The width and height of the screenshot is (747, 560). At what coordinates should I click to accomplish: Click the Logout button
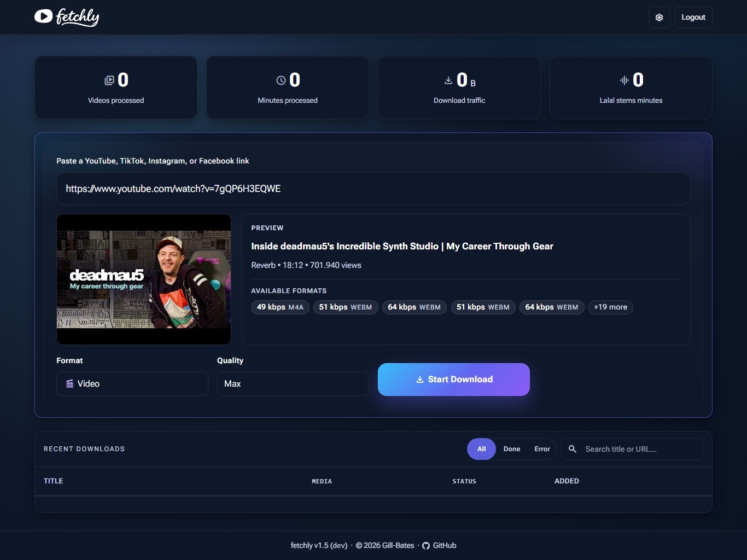(693, 17)
